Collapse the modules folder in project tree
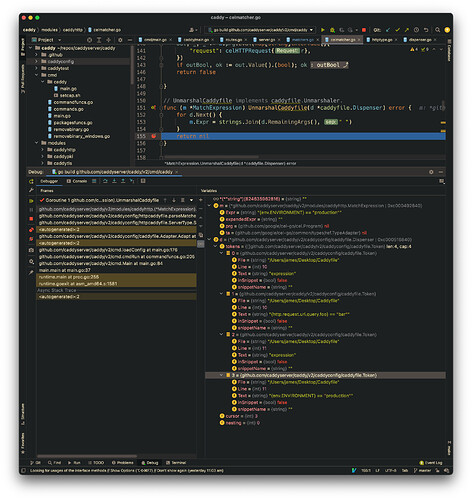Screen dimensions: 472x500 [x=37, y=143]
